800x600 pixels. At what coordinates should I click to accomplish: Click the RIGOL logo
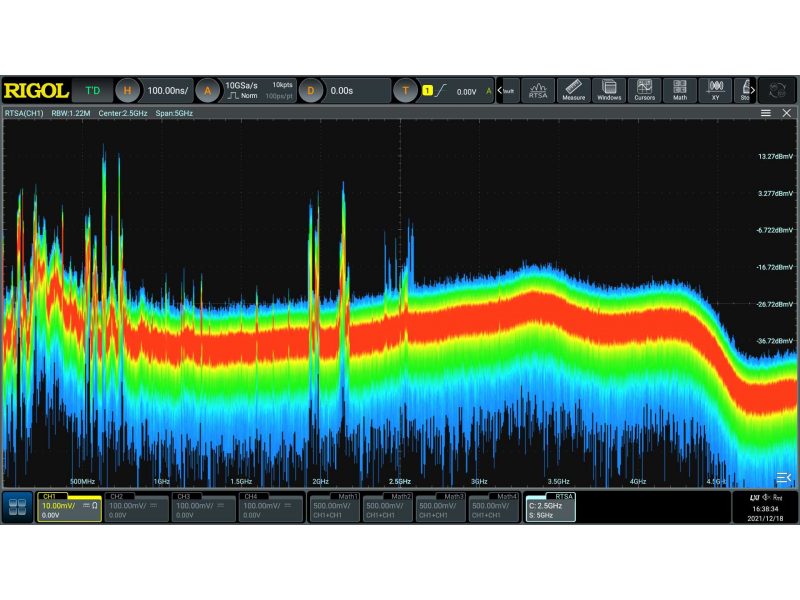click(35, 91)
